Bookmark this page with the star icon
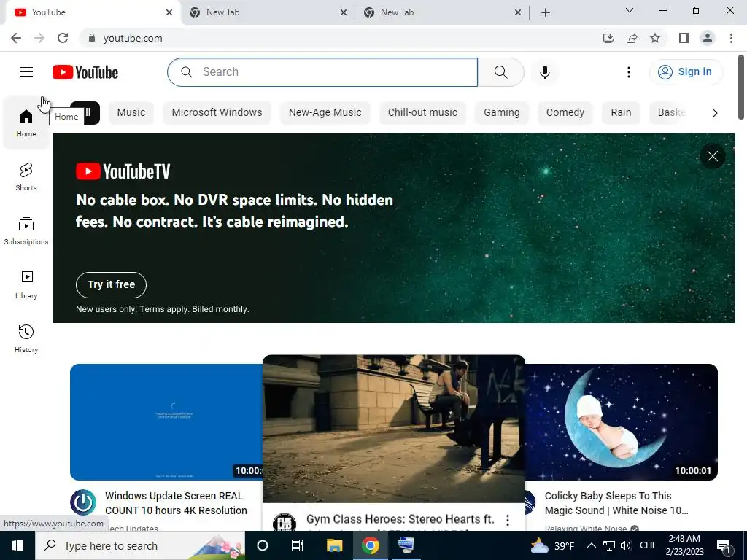The height and width of the screenshot is (560, 747). pos(655,38)
